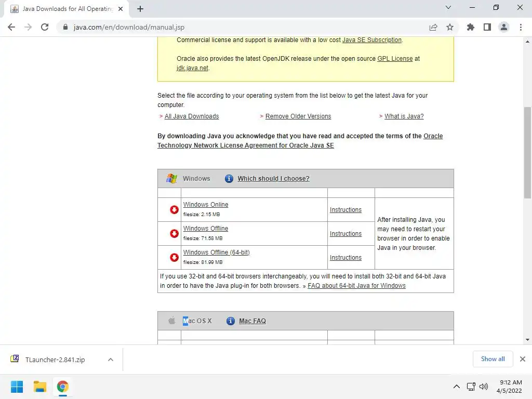Click the red download icon for Windows Online
Viewport: 532px width, 399px height.
point(174,210)
